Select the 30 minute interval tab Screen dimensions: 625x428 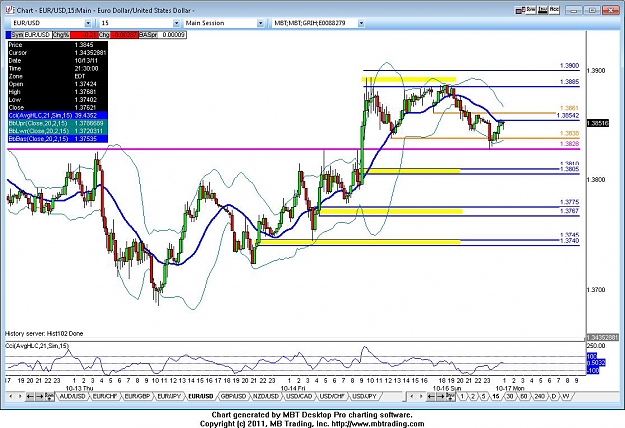click(x=509, y=397)
